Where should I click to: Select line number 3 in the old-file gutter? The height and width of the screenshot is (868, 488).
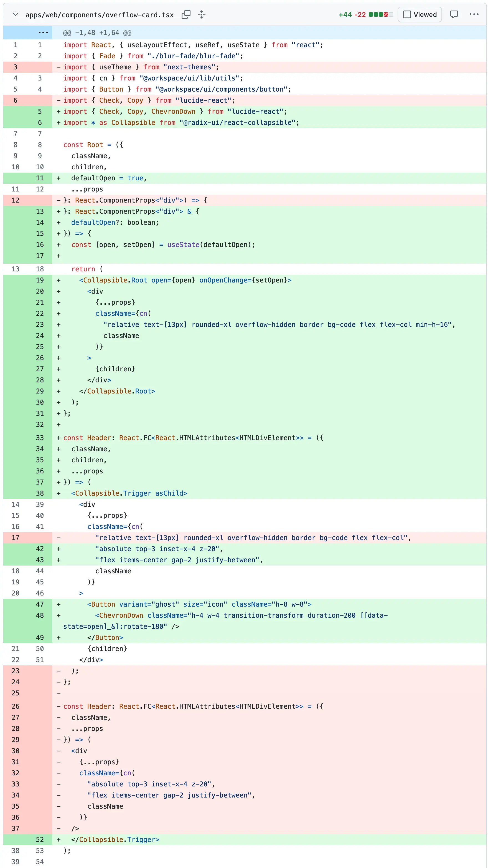point(16,67)
